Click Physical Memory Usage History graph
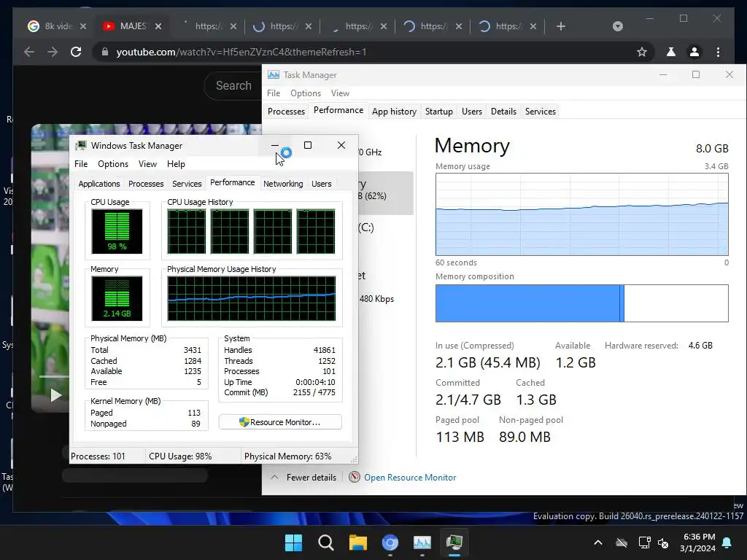The image size is (747, 560). click(252, 298)
